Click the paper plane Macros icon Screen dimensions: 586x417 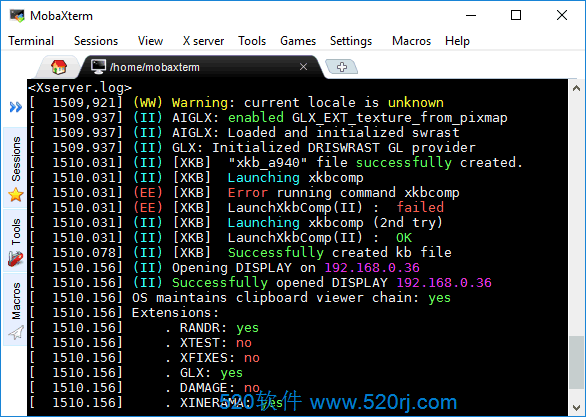16,332
